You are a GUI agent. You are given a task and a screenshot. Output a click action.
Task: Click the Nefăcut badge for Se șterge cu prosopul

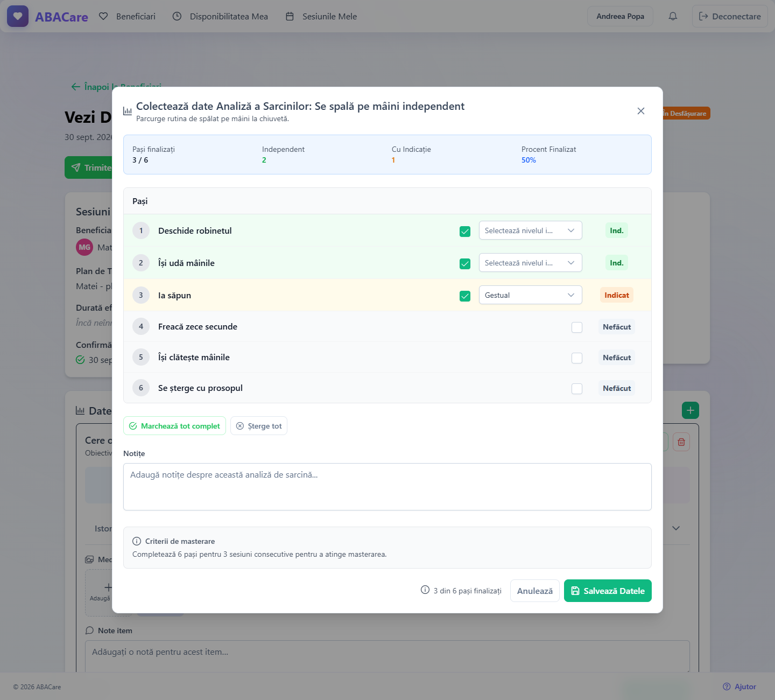(x=617, y=388)
